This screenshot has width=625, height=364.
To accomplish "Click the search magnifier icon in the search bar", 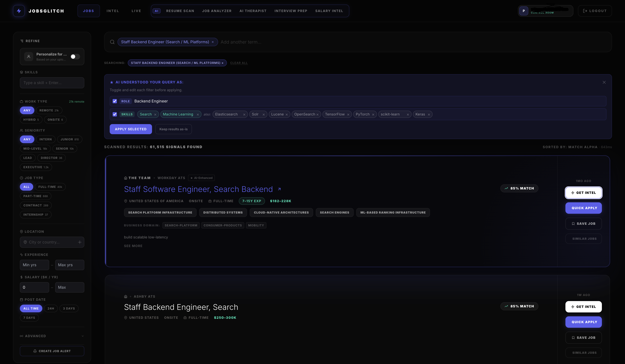I will 112,42.
